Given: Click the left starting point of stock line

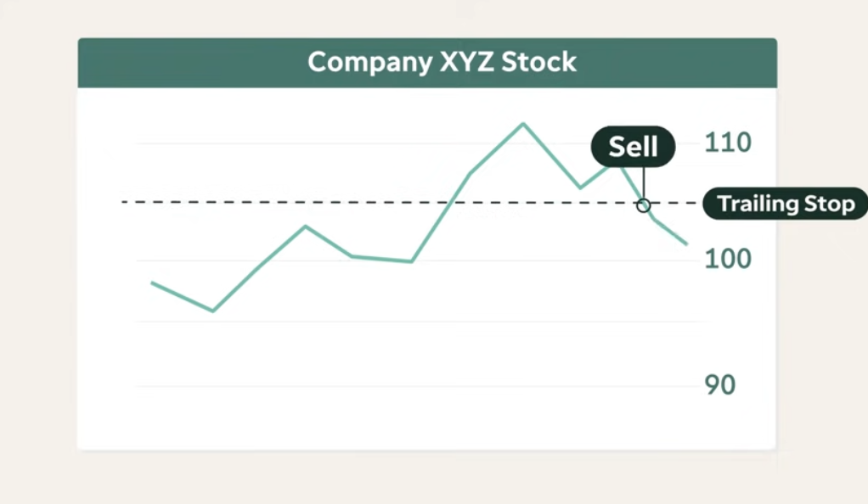Looking at the screenshot, I should coord(152,283).
